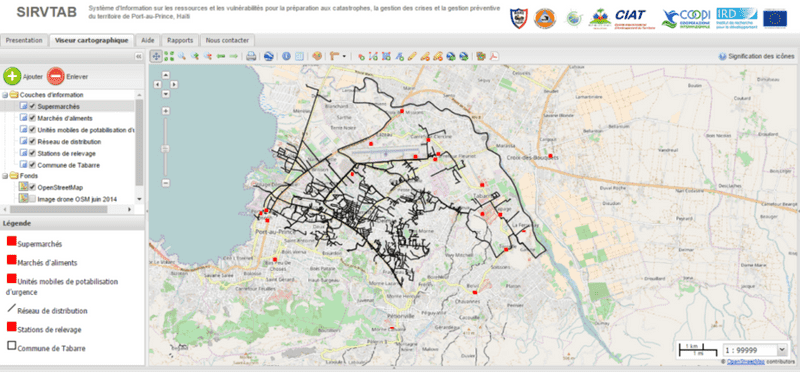
Task: Collapse the Couches d'information folder
Action: click(5, 95)
